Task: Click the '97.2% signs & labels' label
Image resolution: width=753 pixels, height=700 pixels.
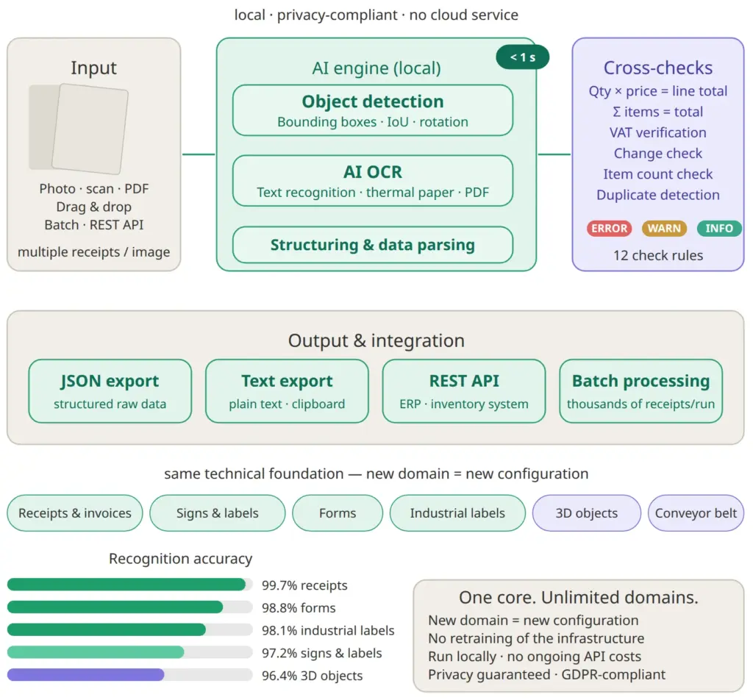Action: [x=322, y=653]
